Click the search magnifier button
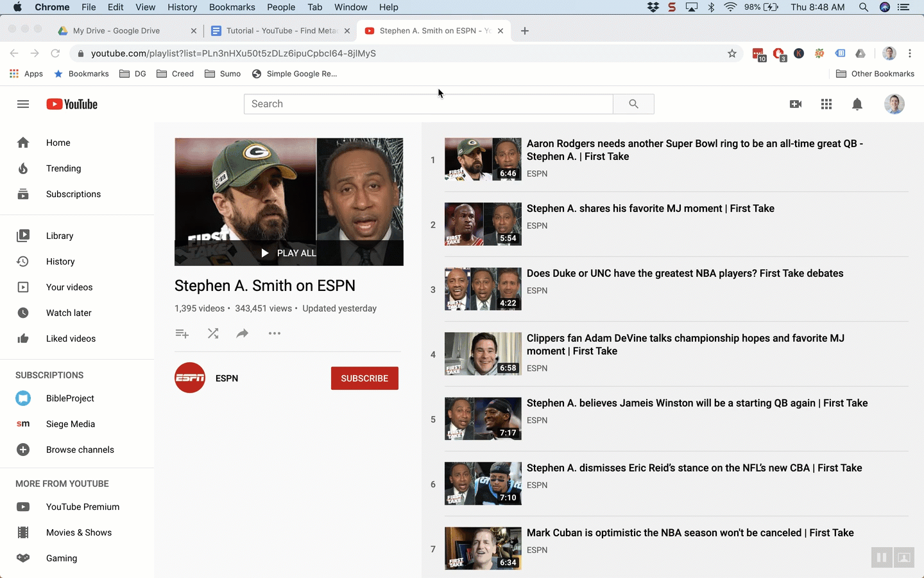The width and height of the screenshot is (924, 578). (633, 104)
